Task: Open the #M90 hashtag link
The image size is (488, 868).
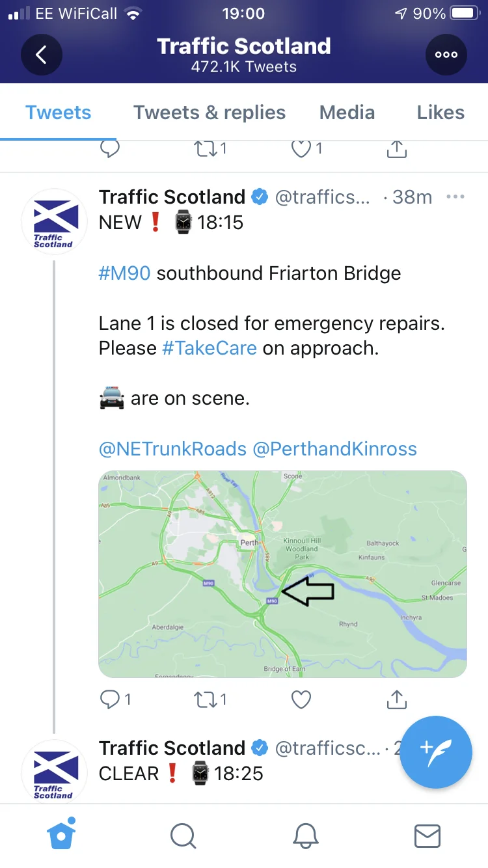Action: (x=124, y=273)
